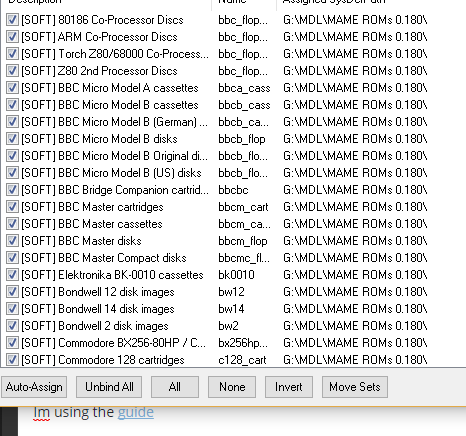Select the bbcbc name entry
The height and width of the screenshot is (436, 466).
[x=233, y=190]
